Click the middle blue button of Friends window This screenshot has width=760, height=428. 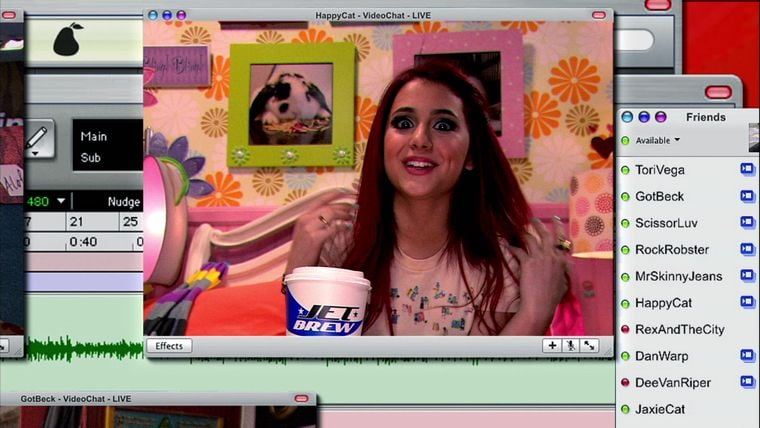click(x=644, y=117)
